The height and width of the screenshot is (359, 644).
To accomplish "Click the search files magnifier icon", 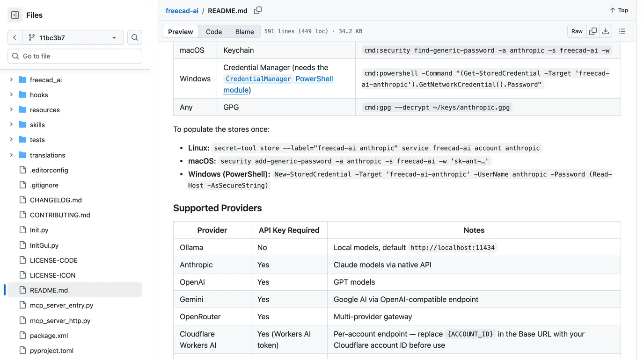I will click(x=135, y=37).
